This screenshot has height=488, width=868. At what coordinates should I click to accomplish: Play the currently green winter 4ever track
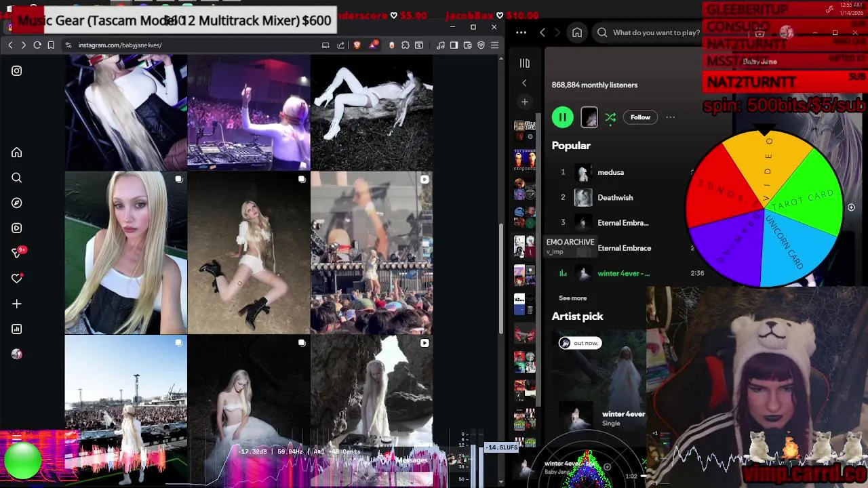(x=623, y=273)
